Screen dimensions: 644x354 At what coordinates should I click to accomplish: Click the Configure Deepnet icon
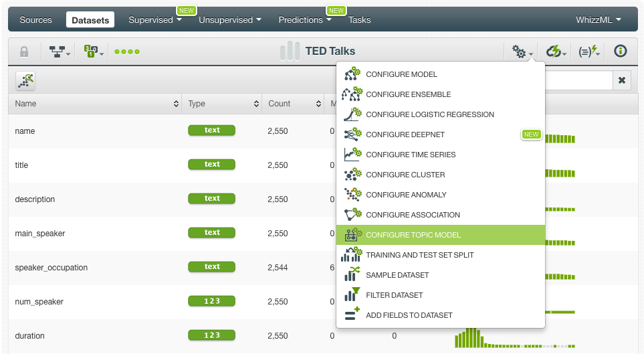[352, 135]
